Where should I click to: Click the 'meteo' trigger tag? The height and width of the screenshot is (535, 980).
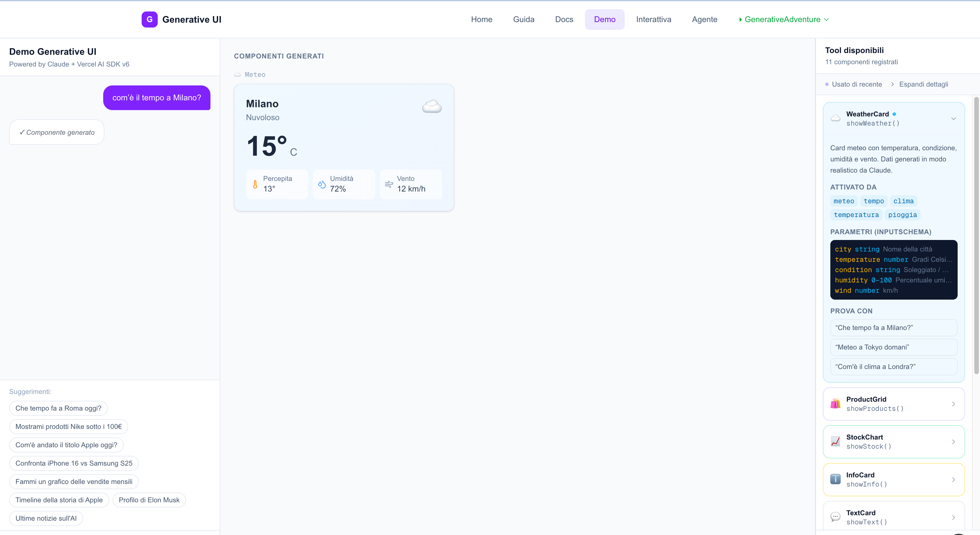click(x=844, y=201)
